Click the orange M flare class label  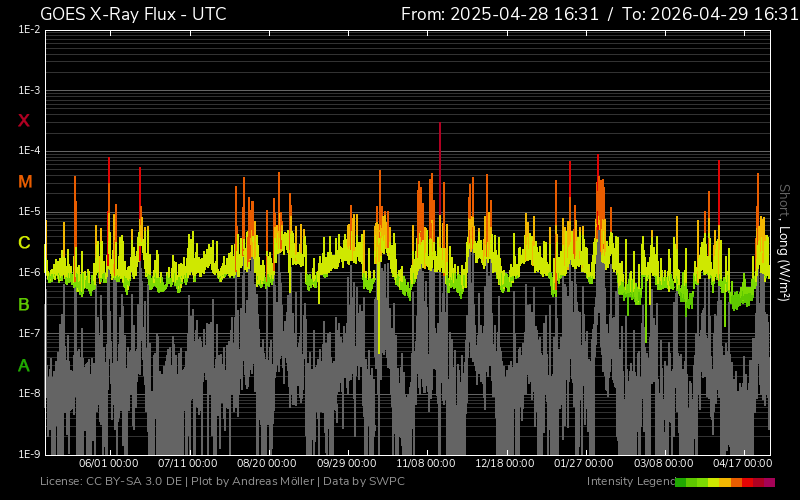click(x=25, y=182)
